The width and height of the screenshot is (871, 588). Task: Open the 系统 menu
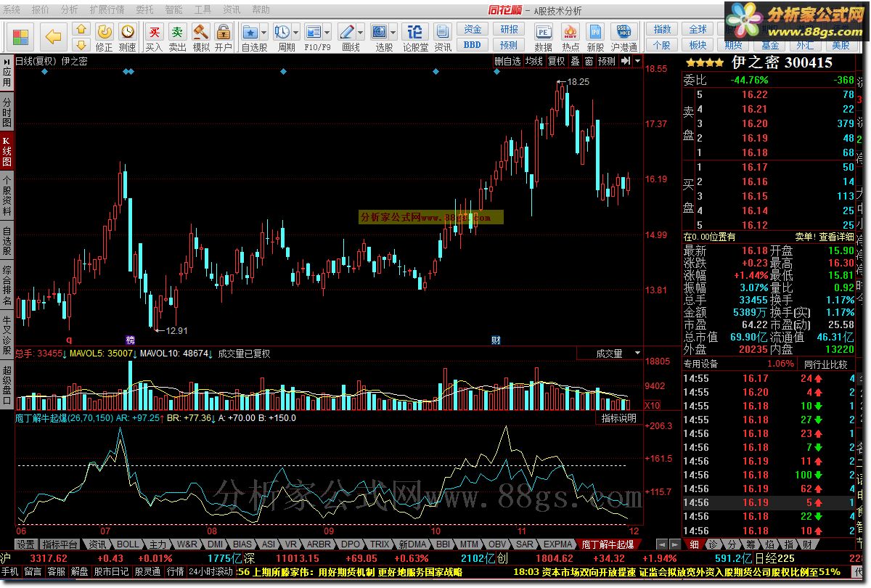[12, 10]
